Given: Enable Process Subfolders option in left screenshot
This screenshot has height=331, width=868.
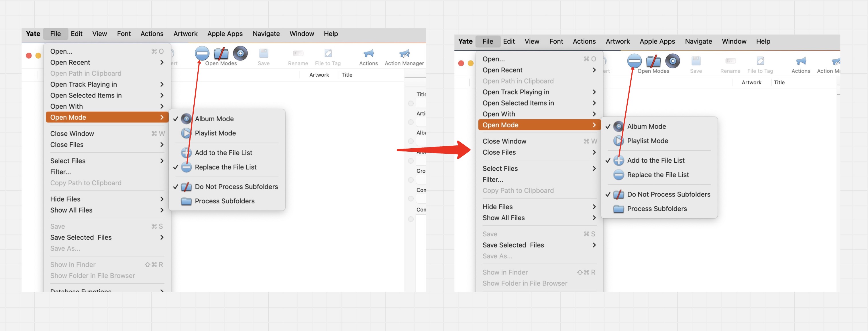Looking at the screenshot, I should pyautogui.click(x=224, y=201).
